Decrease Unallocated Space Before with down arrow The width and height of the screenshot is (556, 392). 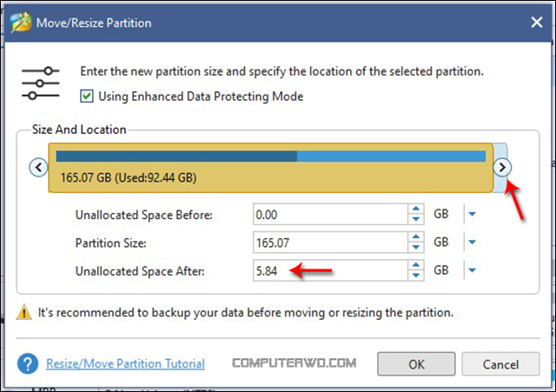(x=416, y=219)
